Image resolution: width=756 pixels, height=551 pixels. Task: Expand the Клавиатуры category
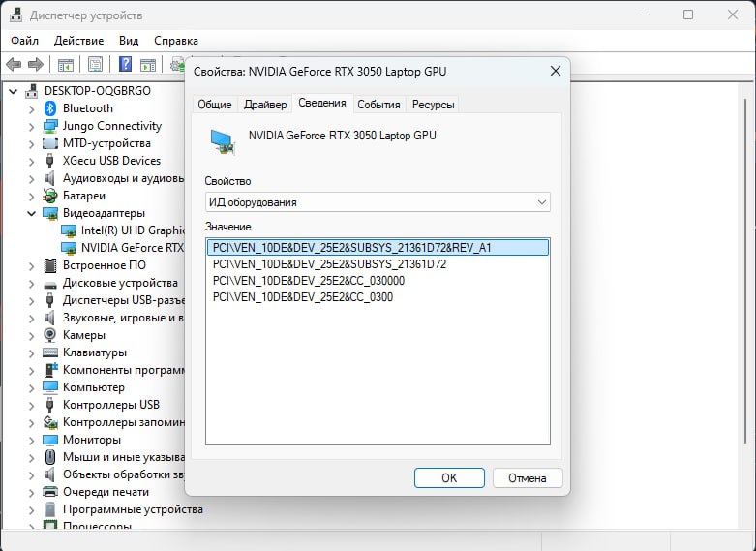pos(31,353)
